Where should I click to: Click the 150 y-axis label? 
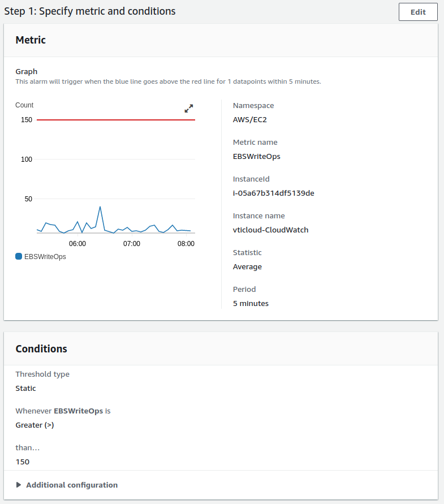pos(27,120)
